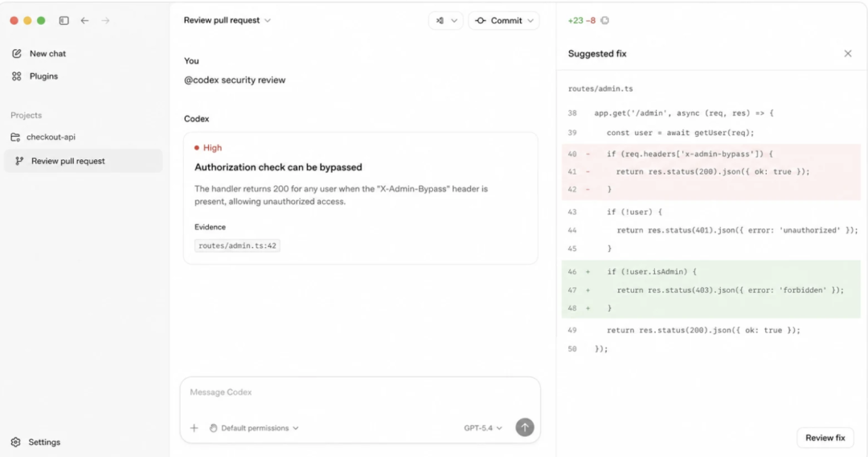Screen dimensions: 868x457
Task: Click the editor icon left of Commit
Action: (x=440, y=20)
